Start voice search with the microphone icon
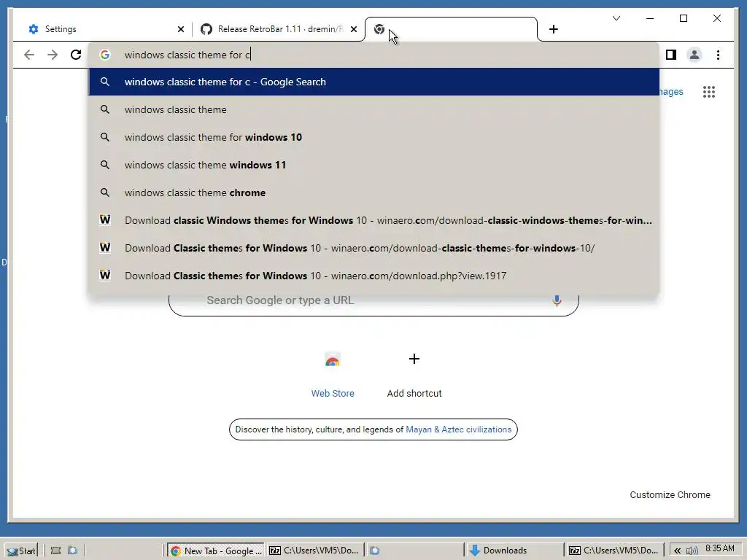 pyautogui.click(x=557, y=300)
